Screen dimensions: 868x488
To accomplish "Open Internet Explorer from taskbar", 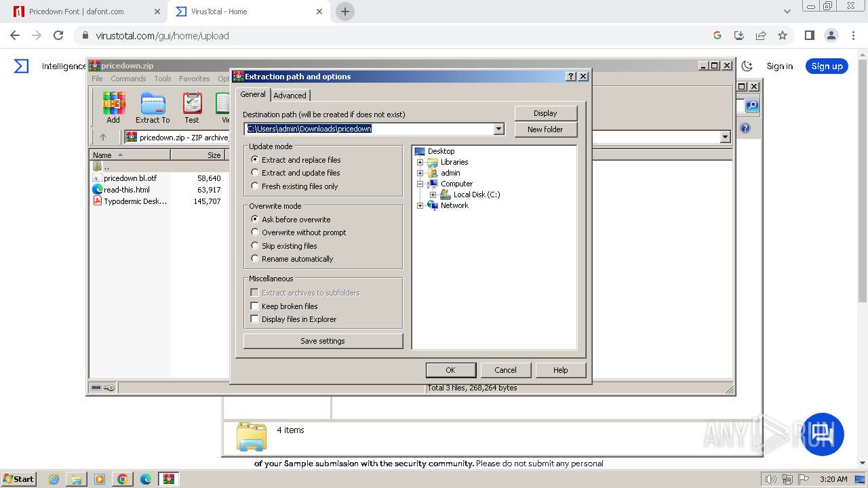I will [x=54, y=479].
